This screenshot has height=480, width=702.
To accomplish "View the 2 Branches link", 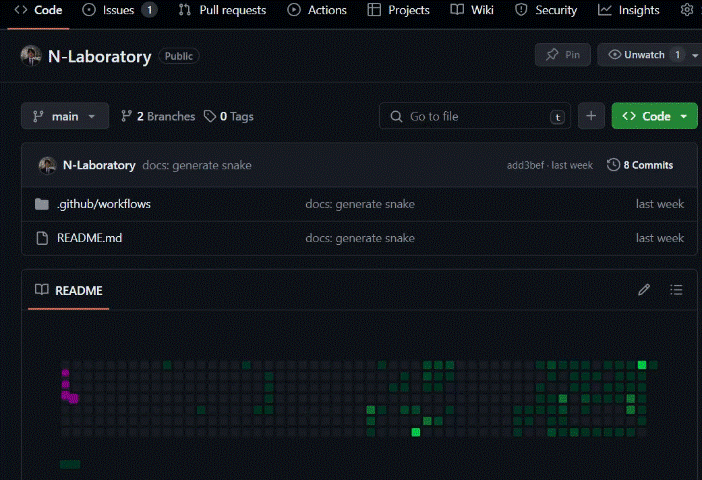I will click(158, 116).
